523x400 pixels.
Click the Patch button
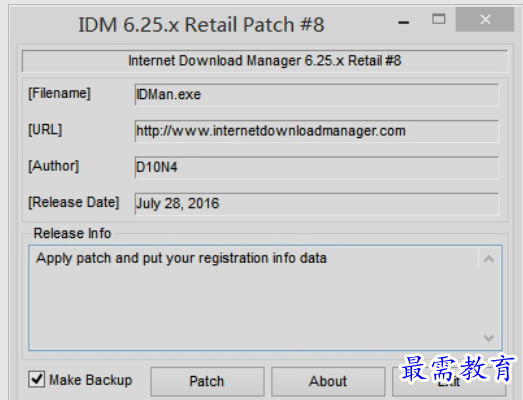point(207,381)
